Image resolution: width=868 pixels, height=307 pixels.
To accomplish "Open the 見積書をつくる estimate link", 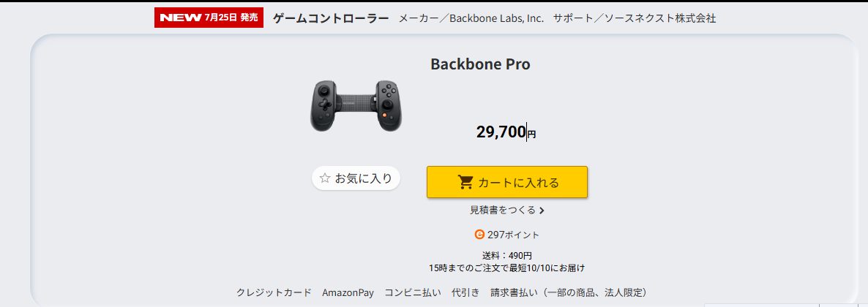I will (x=503, y=211).
